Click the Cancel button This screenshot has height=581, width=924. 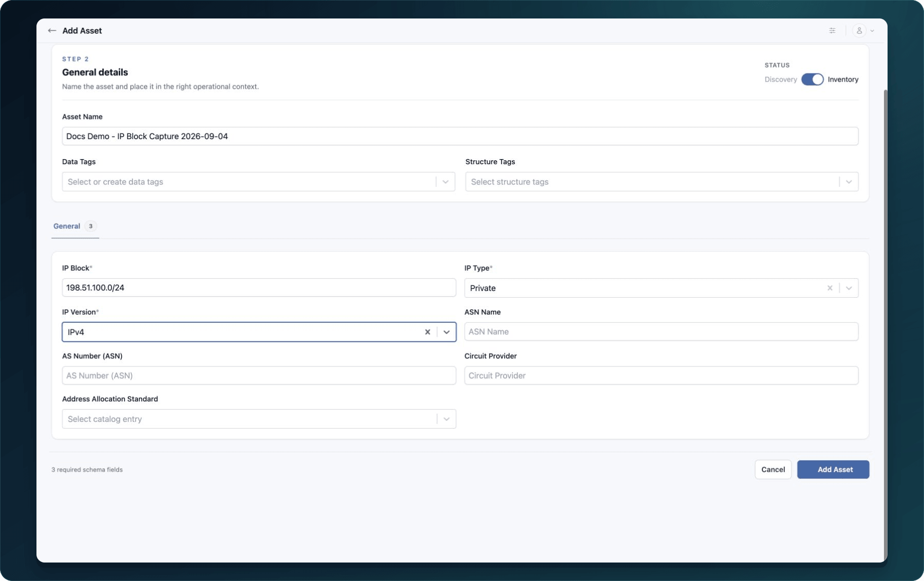coord(773,470)
